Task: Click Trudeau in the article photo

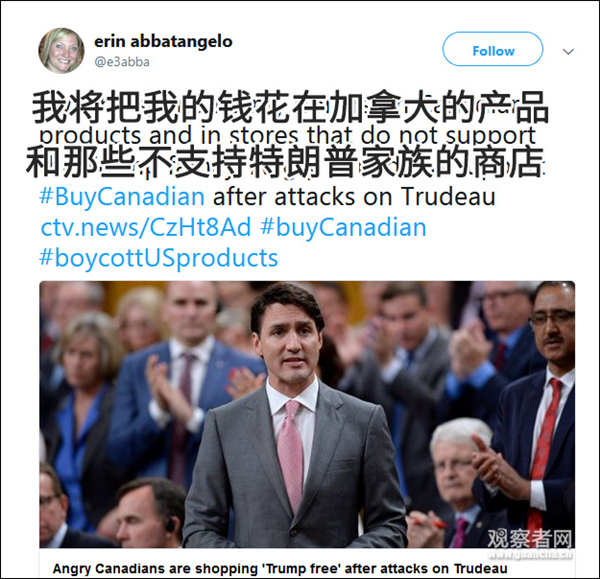Action: 293,417
